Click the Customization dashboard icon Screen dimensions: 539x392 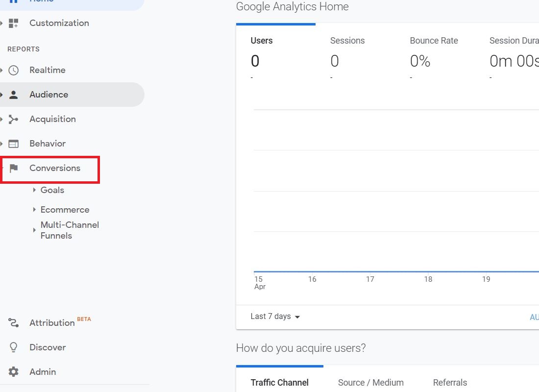[14, 23]
